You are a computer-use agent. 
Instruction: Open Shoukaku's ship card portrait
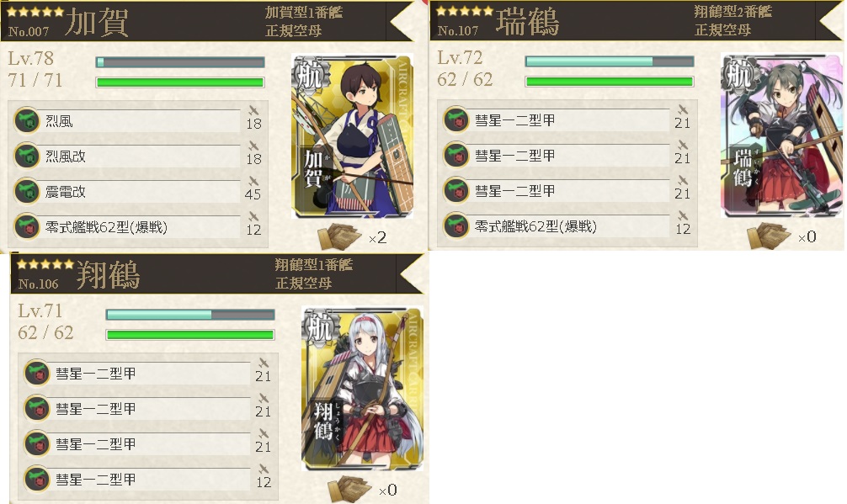(363, 389)
